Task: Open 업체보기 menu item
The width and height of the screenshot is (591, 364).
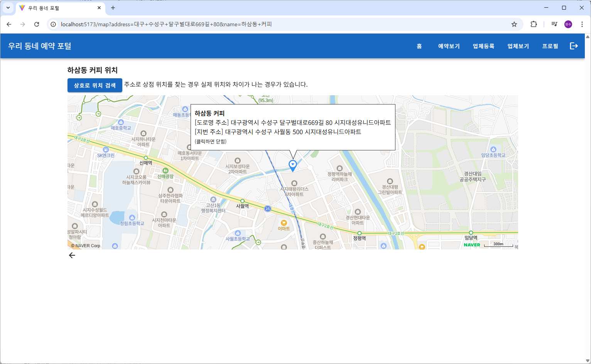Action: pyautogui.click(x=518, y=46)
